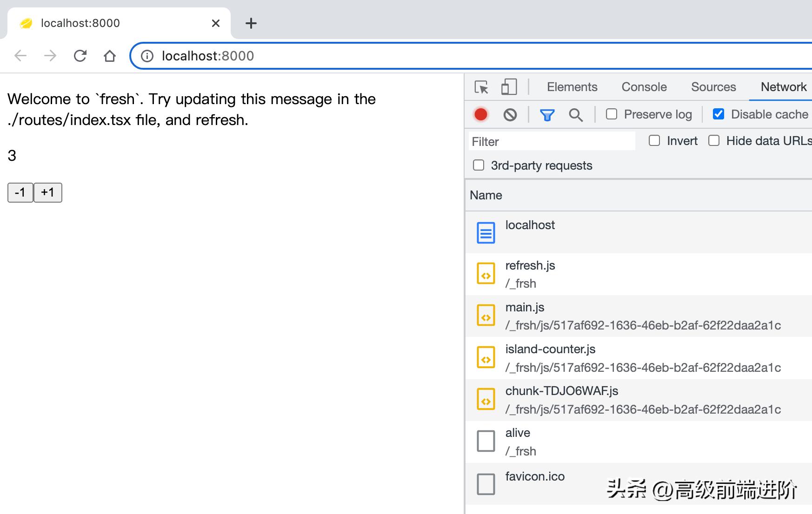812x514 pixels.
Task: Clear the network log
Action: [x=510, y=114]
